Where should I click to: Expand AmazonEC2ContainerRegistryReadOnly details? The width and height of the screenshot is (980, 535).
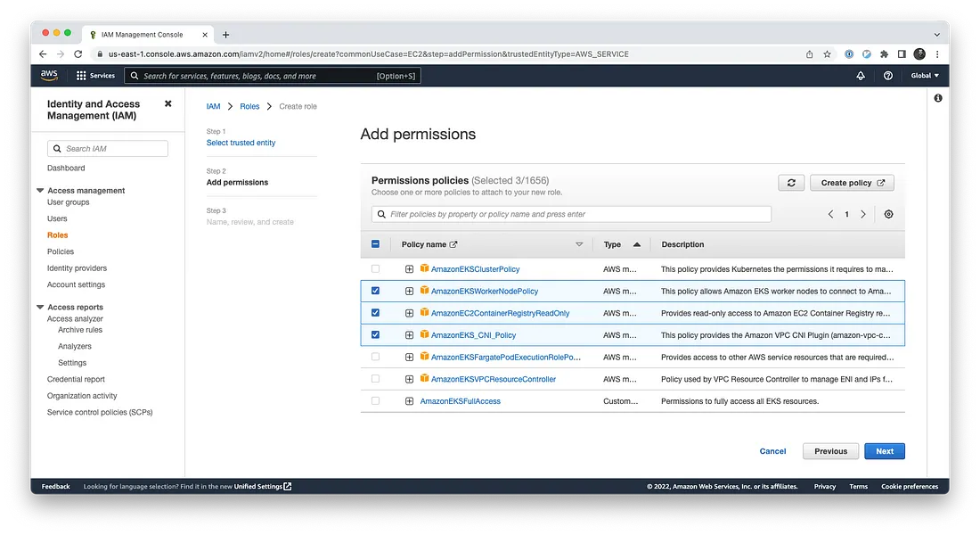409,313
